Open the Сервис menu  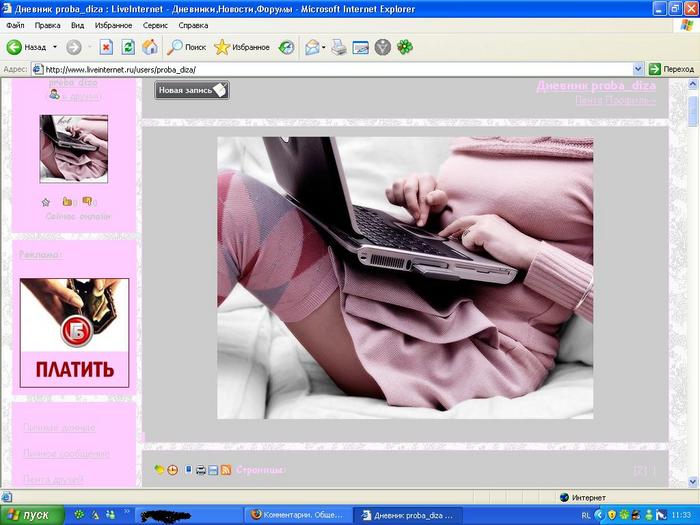[x=155, y=25]
